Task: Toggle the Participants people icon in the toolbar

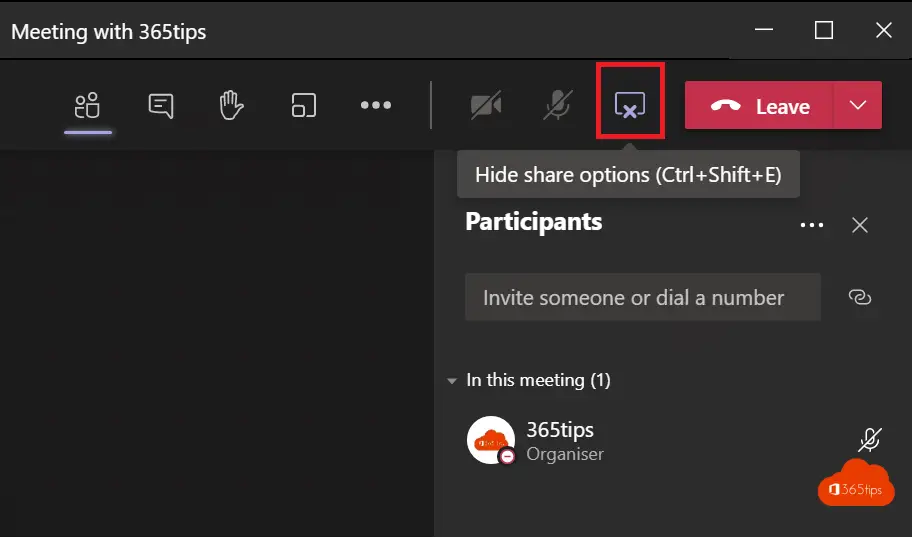Action: coord(87,105)
